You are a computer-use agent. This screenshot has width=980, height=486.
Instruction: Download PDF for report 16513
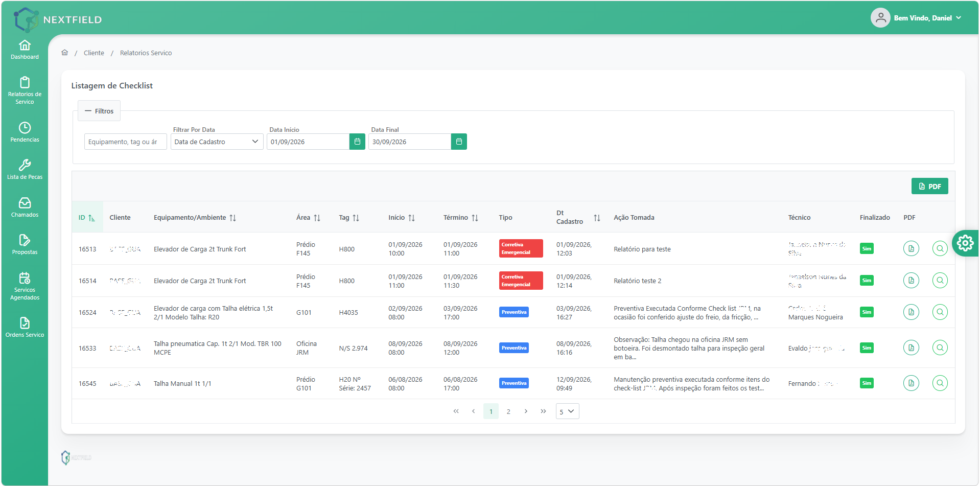[x=911, y=249]
